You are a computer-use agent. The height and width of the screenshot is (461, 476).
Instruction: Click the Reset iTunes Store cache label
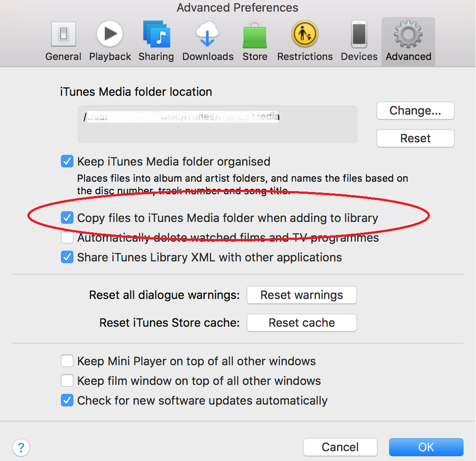point(170,322)
